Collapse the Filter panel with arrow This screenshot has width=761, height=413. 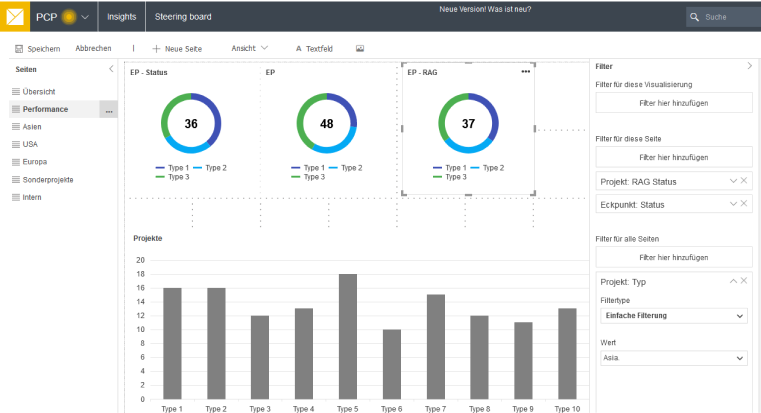pos(750,66)
